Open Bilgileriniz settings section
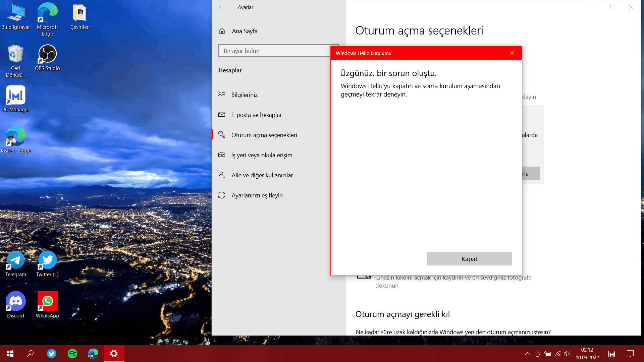The height and width of the screenshot is (362, 644). 244,95
